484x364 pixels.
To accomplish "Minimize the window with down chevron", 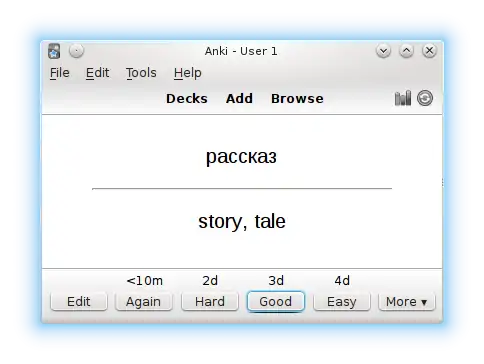I will pos(383,51).
